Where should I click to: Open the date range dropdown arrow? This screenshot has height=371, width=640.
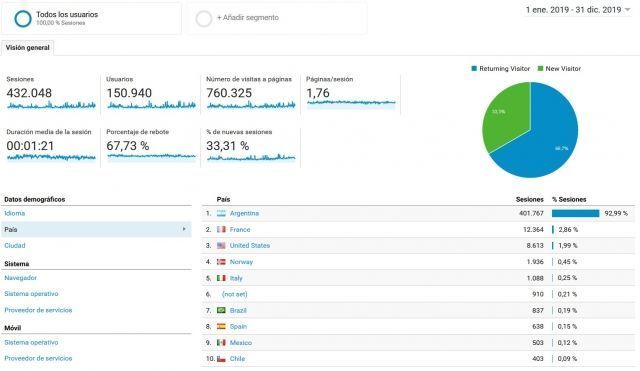628,9
